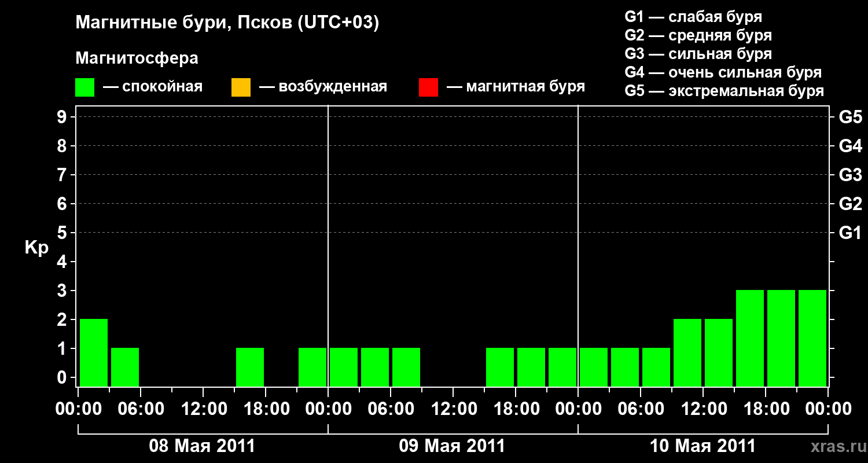Viewport: 868px width, 463px height.
Task: Click the Kp 2 bar for 12:00–15:00 on 10 Мая
Action: (719, 352)
